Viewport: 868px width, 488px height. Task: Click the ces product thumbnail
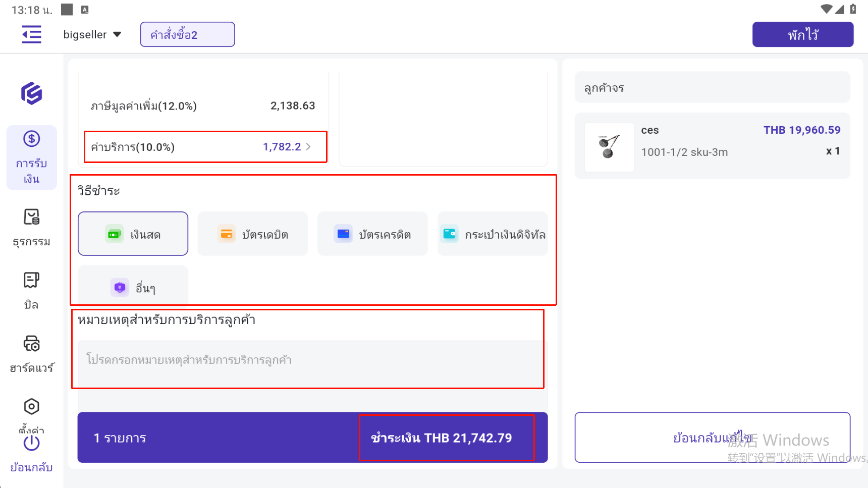click(609, 147)
